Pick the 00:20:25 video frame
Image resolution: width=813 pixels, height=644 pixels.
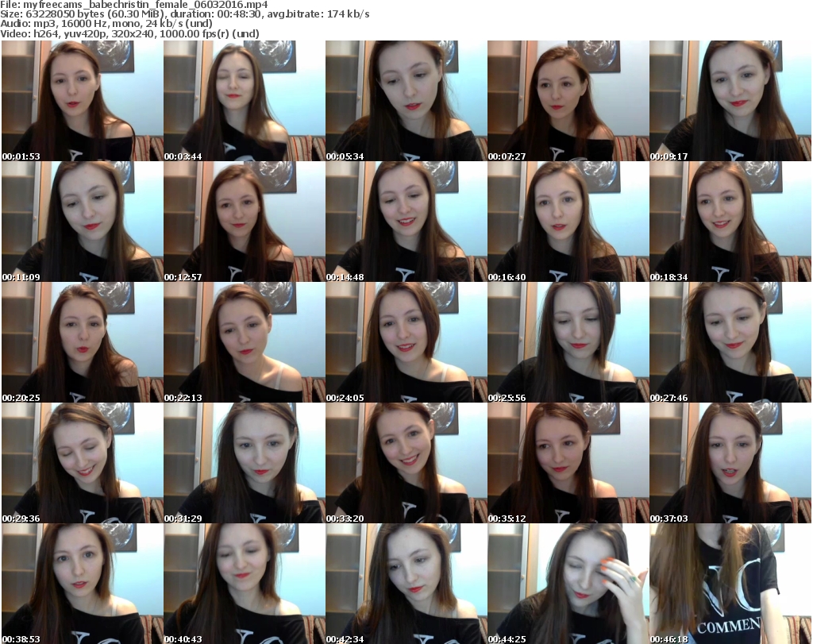pyautogui.click(x=83, y=342)
